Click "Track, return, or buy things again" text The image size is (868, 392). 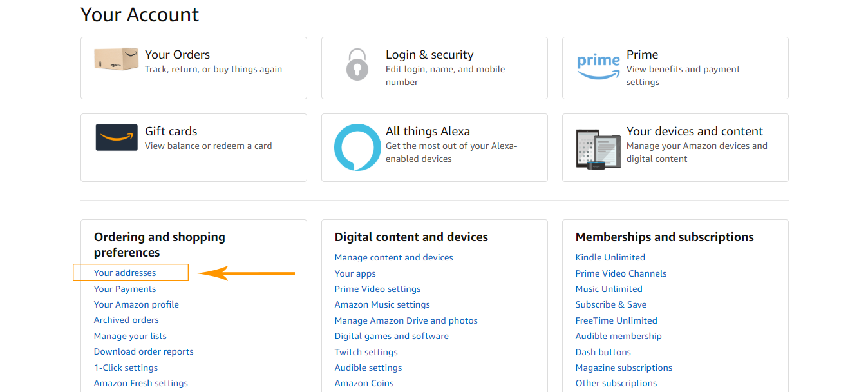pyautogui.click(x=213, y=69)
